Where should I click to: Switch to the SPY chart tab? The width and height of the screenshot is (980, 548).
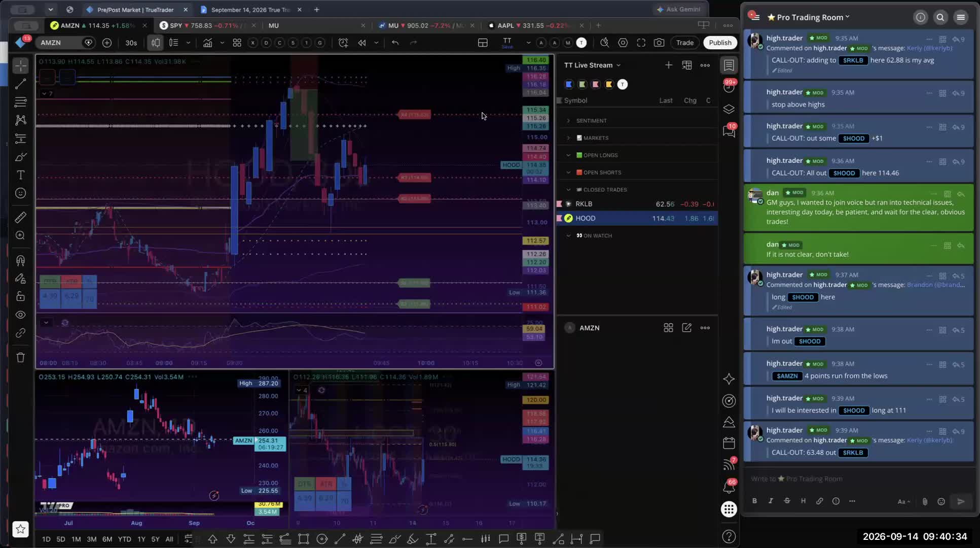(208, 25)
